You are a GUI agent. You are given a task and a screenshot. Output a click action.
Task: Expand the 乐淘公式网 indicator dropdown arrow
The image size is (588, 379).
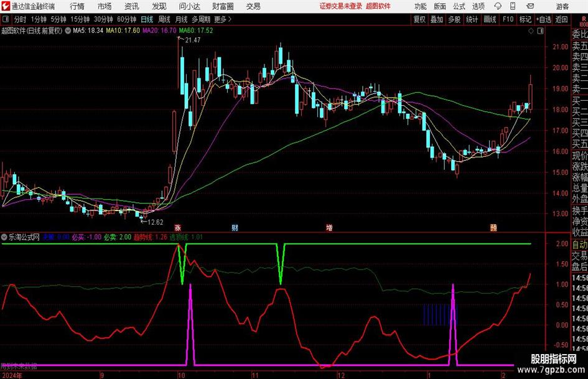point(4,237)
